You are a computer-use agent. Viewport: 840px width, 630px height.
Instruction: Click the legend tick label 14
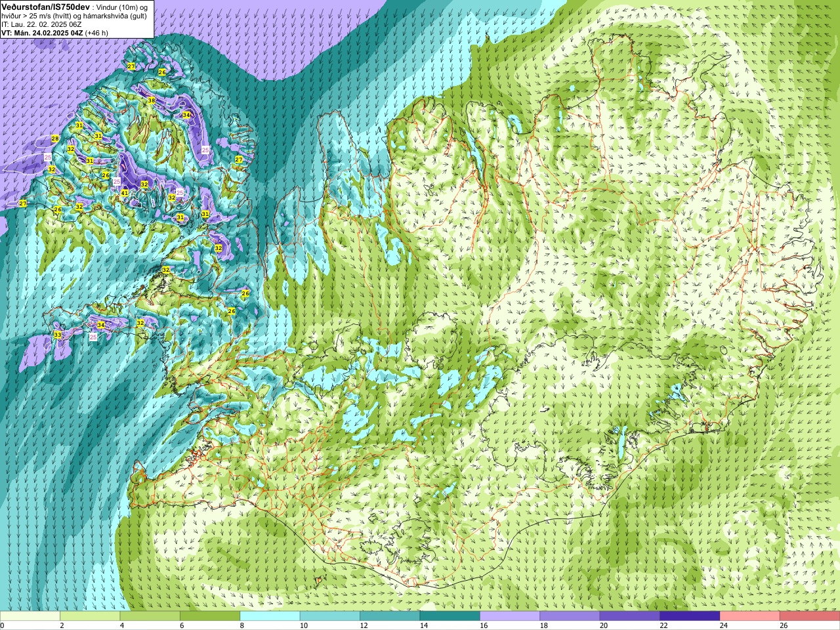point(424,625)
